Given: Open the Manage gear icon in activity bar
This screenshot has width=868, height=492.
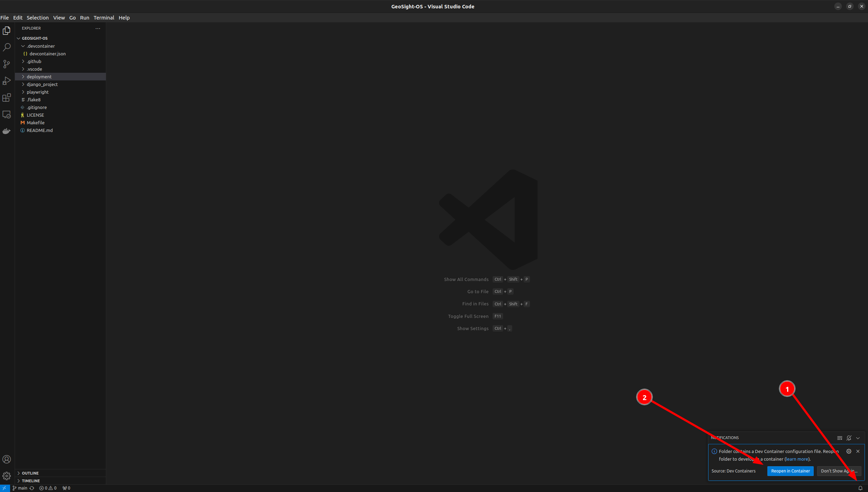Looking at the screenshot, I should point(7,476).
